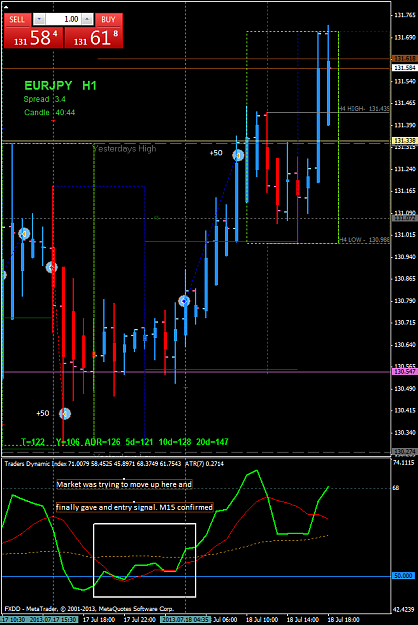The height and width of the screenshot is (625, 418).
Task: Select 'finally gave and entry signal' note
Action: pyautogui.click(x=135, y=507)
